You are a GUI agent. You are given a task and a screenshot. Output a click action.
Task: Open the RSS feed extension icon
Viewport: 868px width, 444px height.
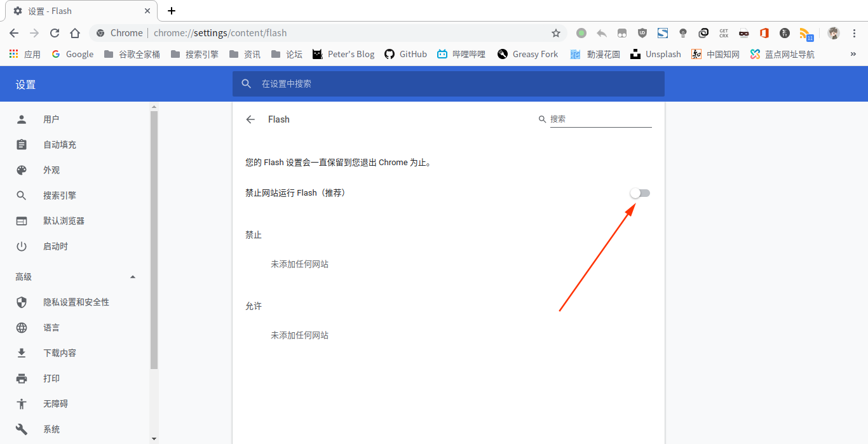point(806,33)
